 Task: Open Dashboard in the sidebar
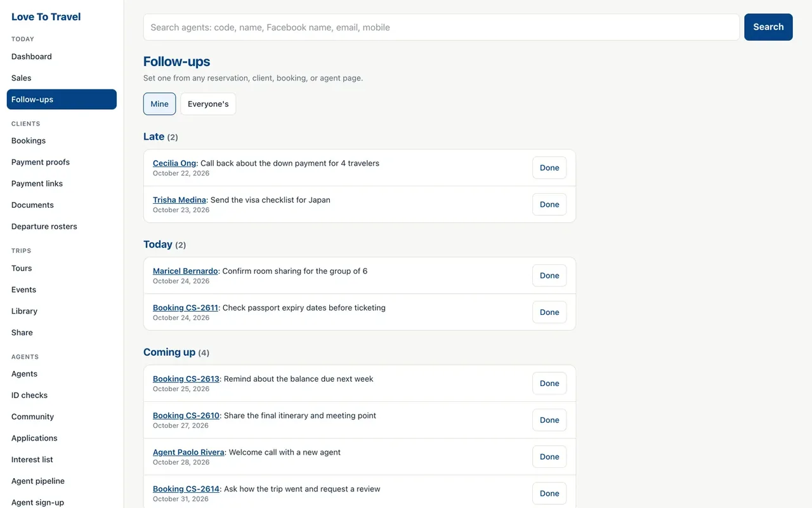click(62, 57)
